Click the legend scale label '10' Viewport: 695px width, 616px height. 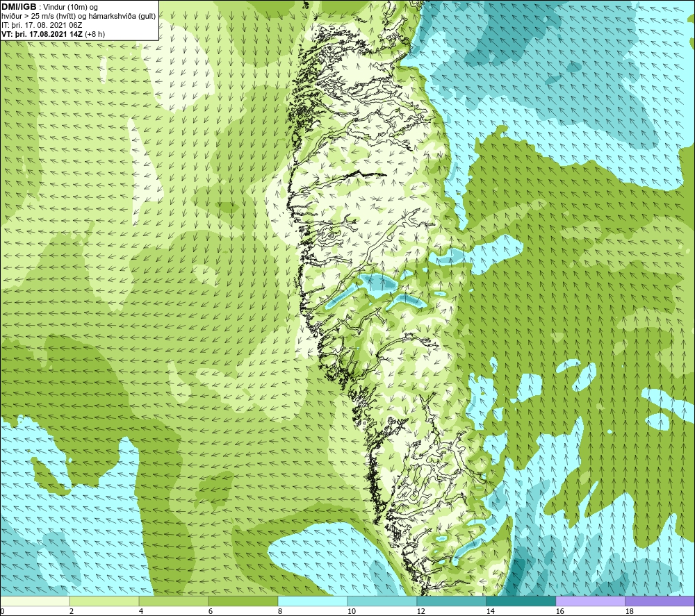tap(351, 611)
